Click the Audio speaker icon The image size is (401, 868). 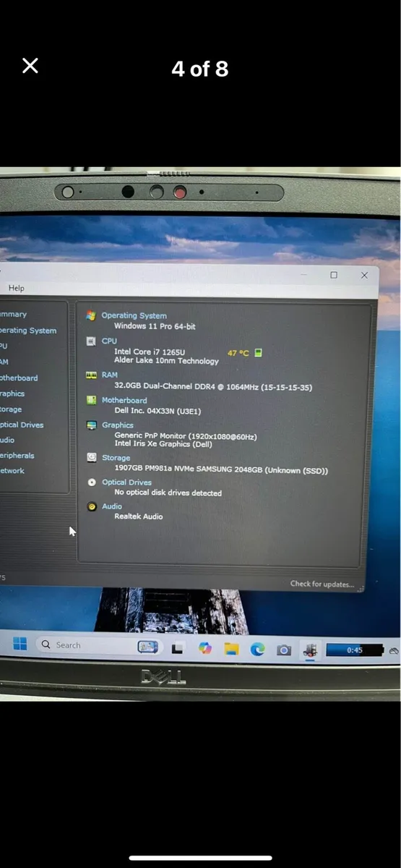[91, 506]
